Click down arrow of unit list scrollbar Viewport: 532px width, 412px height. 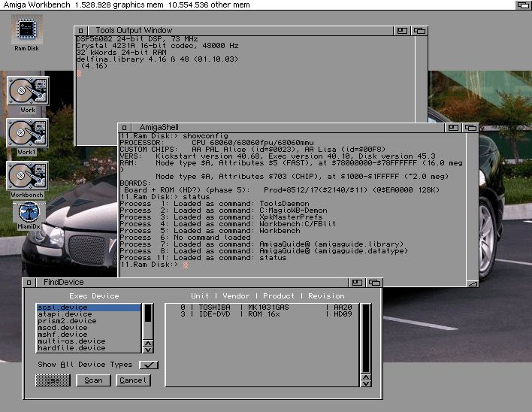[x=366, y=383]
